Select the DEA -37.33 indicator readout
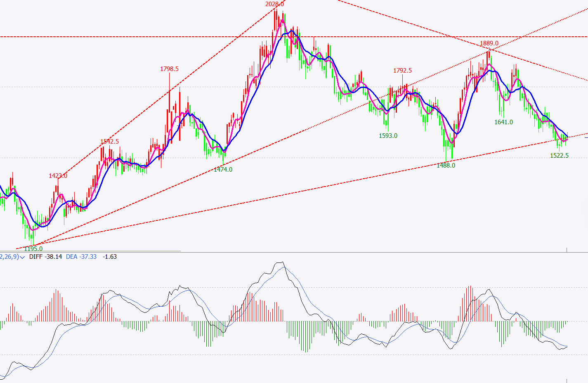Viewport: 588px width, 383px height. [81, 257]
